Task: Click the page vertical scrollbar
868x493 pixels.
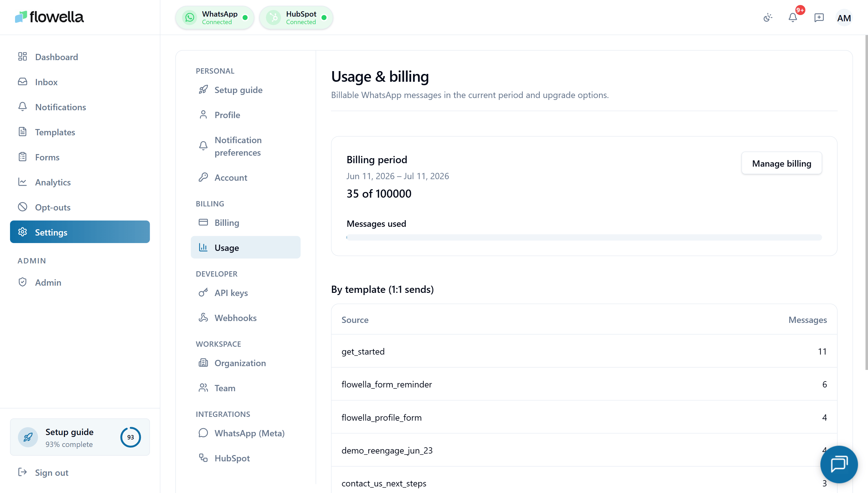Action: point(866,202)
